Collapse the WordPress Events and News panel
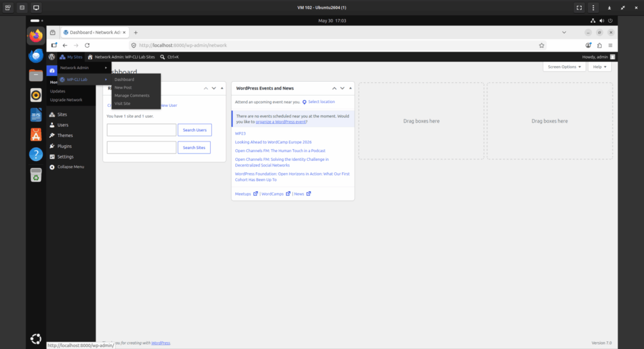This screenshot has height=349, width=644. [350, 88]
